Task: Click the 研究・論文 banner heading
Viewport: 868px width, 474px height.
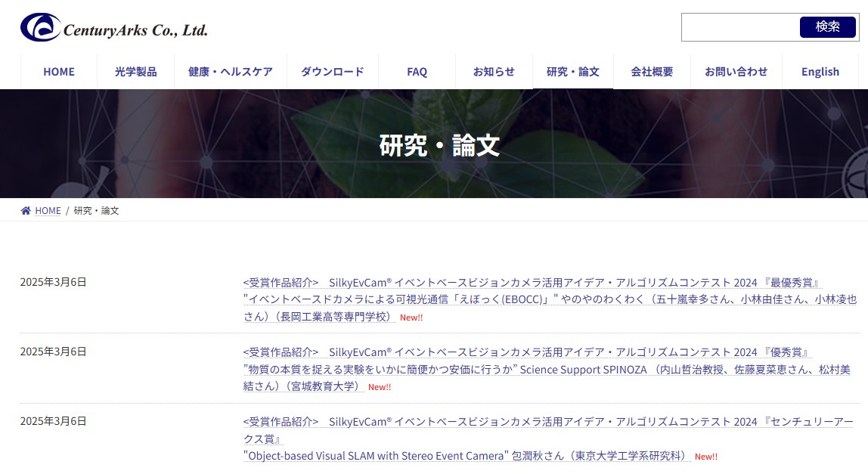Action: pos(439,145)
